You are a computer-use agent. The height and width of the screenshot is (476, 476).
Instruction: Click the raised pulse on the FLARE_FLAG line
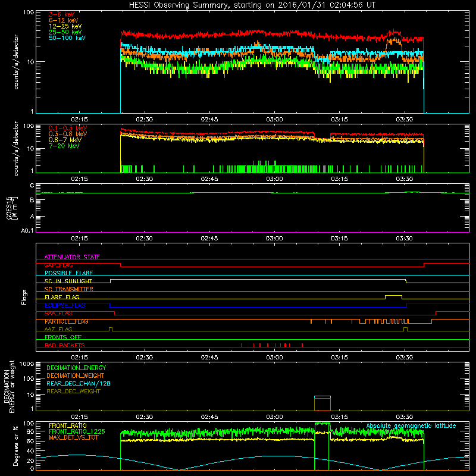(x=393, y=296)
